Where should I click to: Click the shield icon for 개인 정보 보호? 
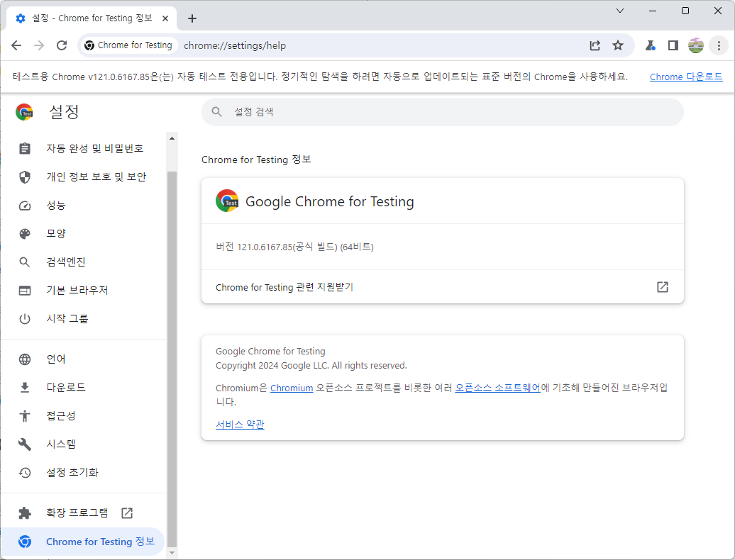tap(25, 177)
